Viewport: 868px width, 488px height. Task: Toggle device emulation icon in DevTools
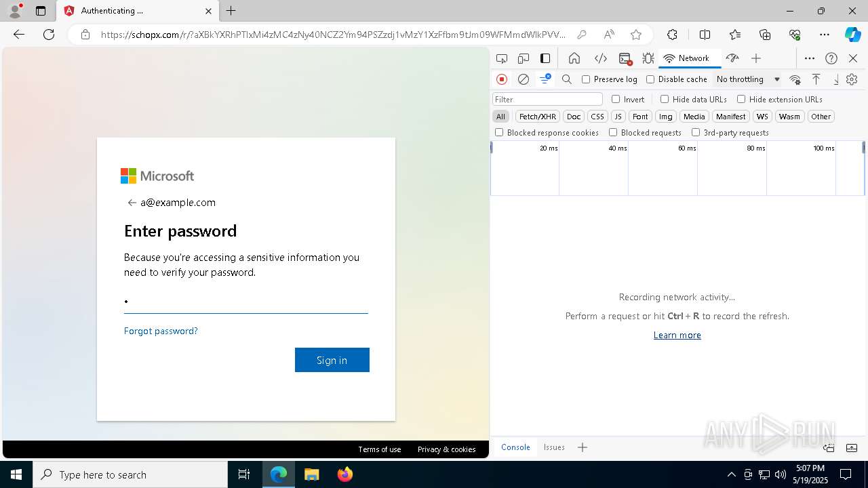(x=524, y=58)
